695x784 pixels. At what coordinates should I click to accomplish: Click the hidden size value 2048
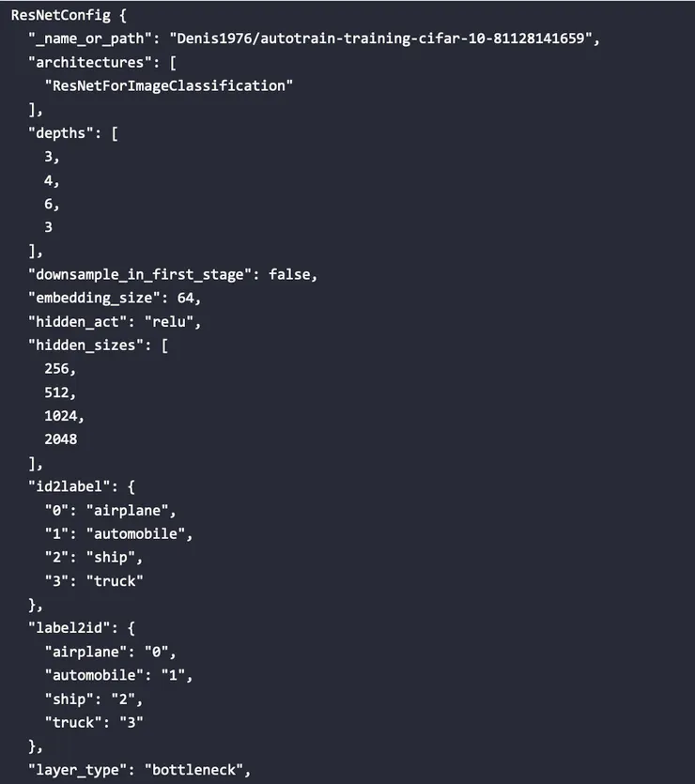pos(60,439)
